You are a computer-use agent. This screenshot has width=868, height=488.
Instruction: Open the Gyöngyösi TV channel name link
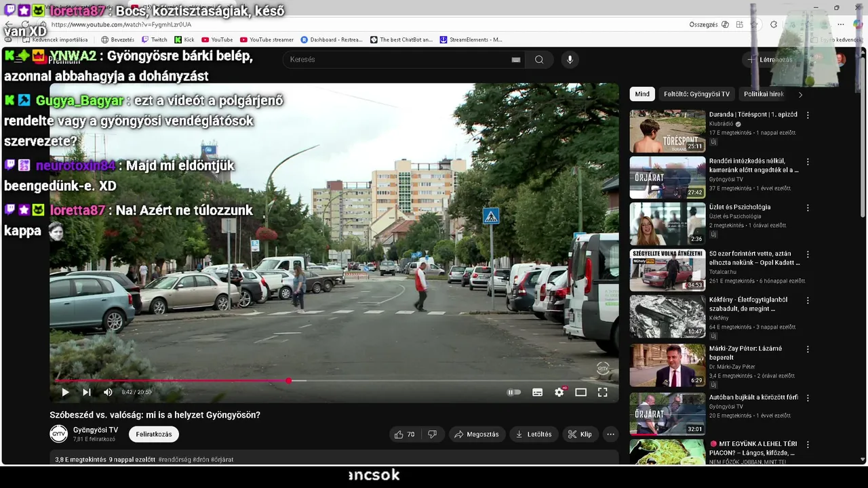[96, 430]
